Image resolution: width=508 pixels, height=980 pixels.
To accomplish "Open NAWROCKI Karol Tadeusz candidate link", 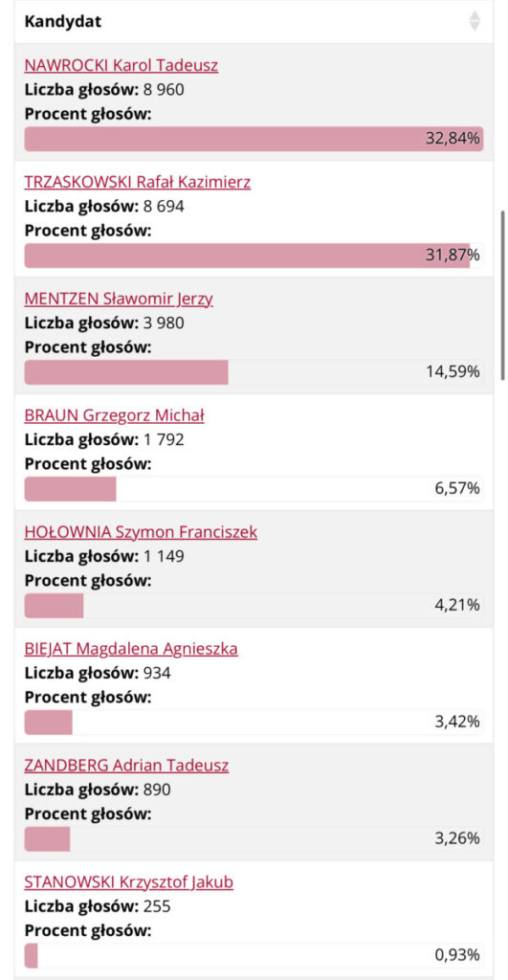I will (121, 66).
